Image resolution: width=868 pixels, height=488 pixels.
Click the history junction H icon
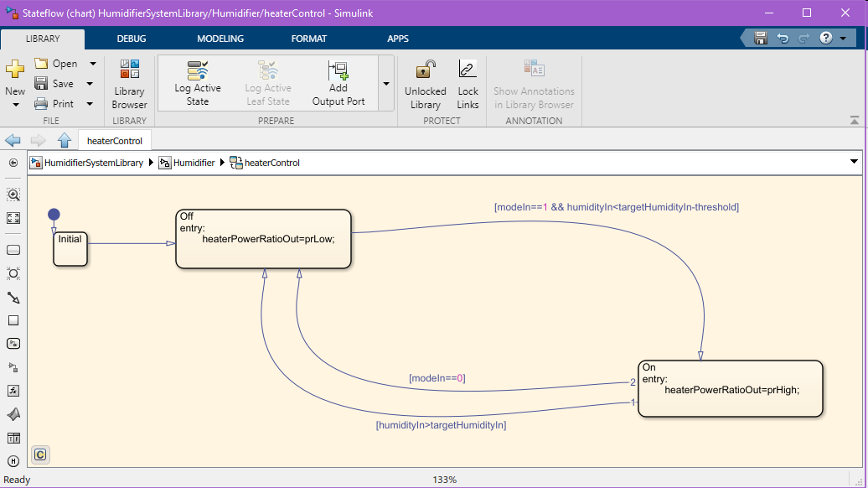13,460
